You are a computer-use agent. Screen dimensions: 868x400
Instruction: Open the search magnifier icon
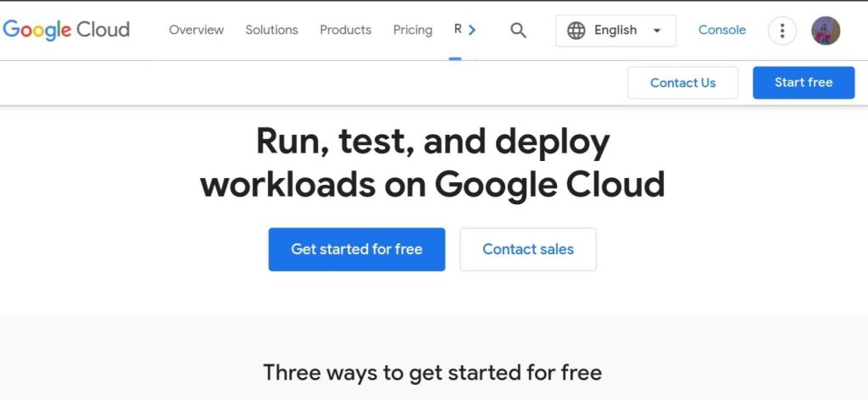(518, 31)
